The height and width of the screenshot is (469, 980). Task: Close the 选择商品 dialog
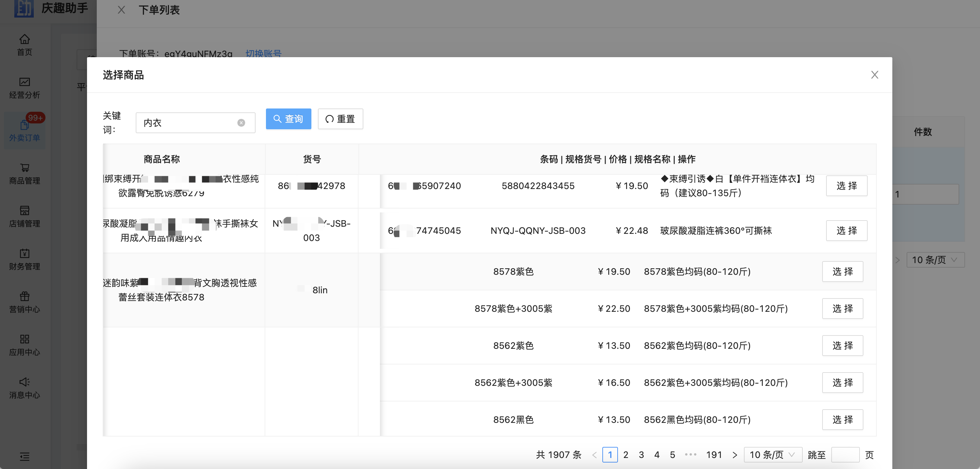[x=874, y=75]
